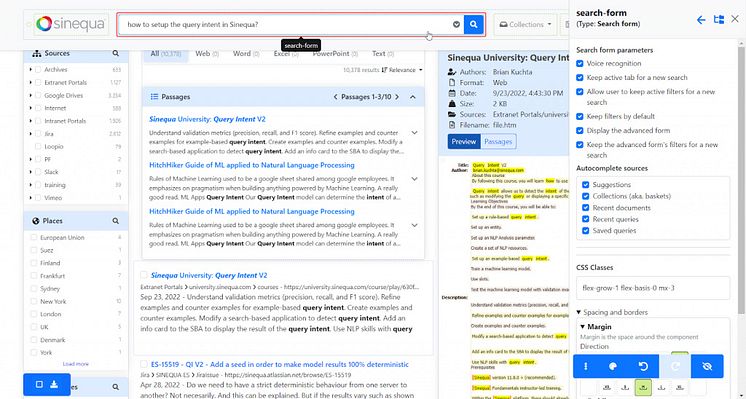Screen dimensions: 746x399
Task: Expand the Slack source tree node
Action: tap(31, 172)
